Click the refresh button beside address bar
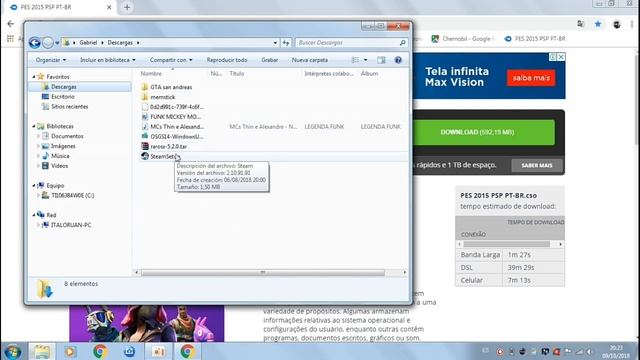Viewport: 640px width, 360px height. 286,42
